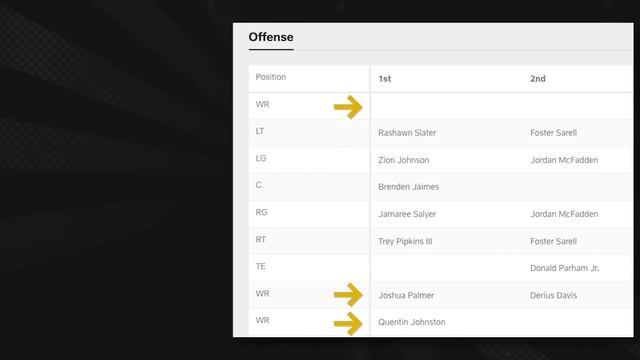The width and height of the screenshot is (640, 360).
Task: Open Joshua Palmer player link
Action: pyautogui.click(x=406, y=295)
